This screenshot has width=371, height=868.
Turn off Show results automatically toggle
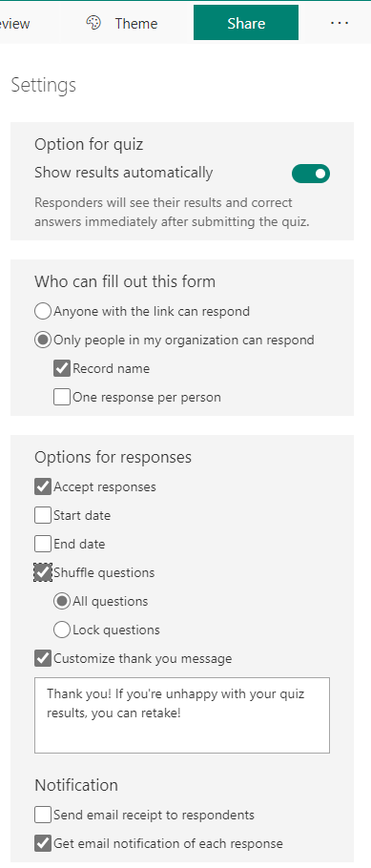pos(311,174)
